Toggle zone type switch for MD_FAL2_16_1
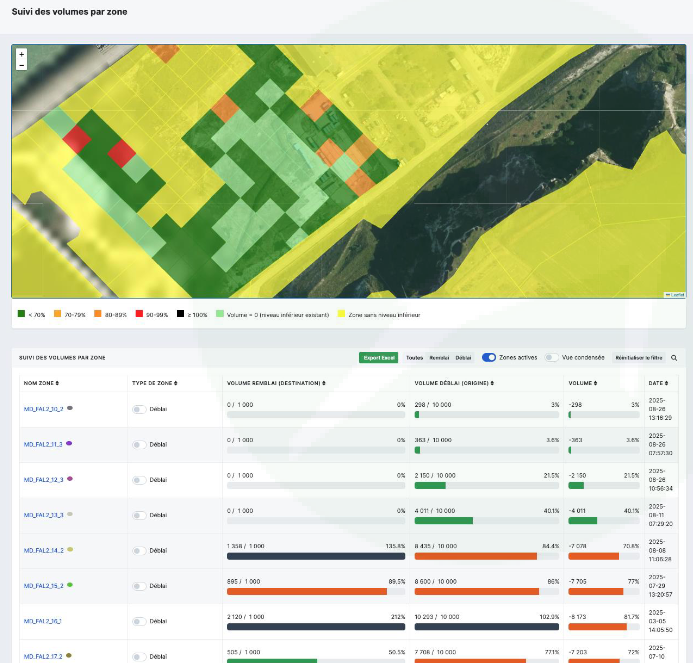The height and width of the screenshot is (665, 693). click(139, 622)
